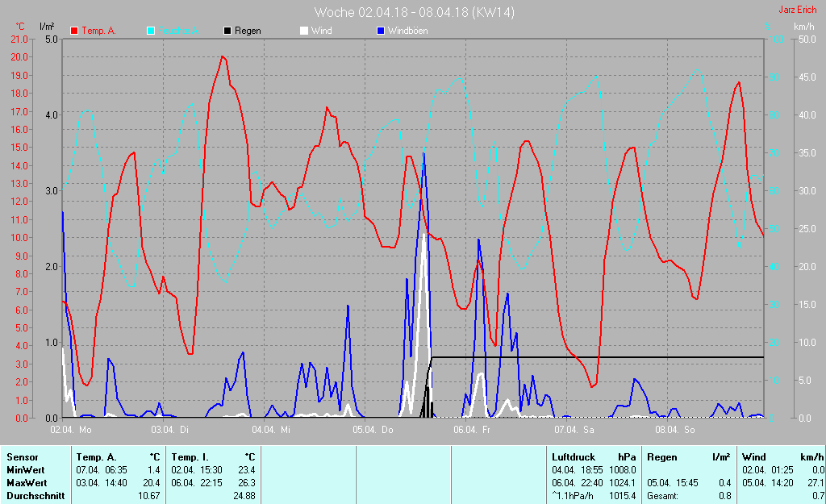The image size is (826, 504).
Task: Click the 08.04. So date marker
Action: click(675, 430)
